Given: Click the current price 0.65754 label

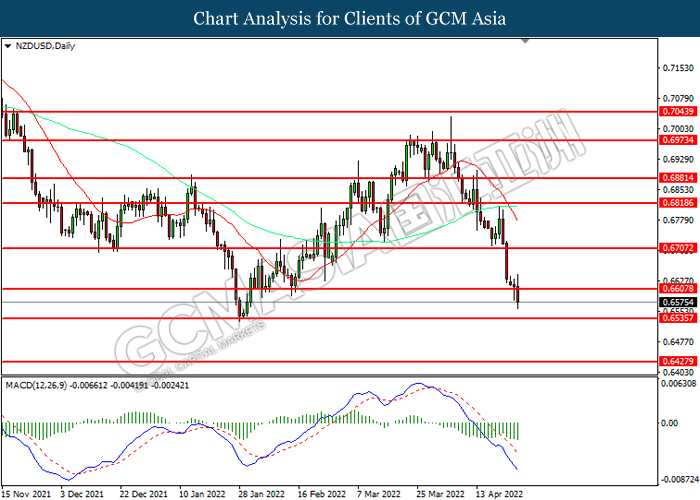Looking at the screenshot, I should 678,302.
